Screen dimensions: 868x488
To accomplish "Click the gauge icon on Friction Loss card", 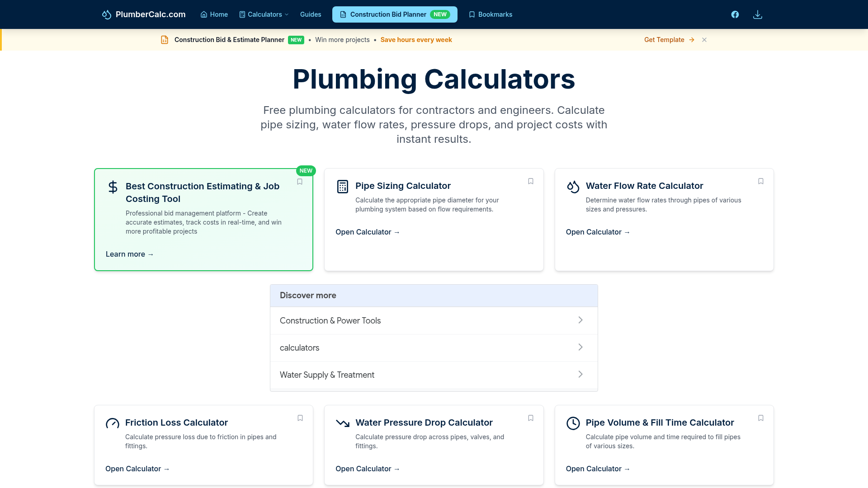I will 113,423.
